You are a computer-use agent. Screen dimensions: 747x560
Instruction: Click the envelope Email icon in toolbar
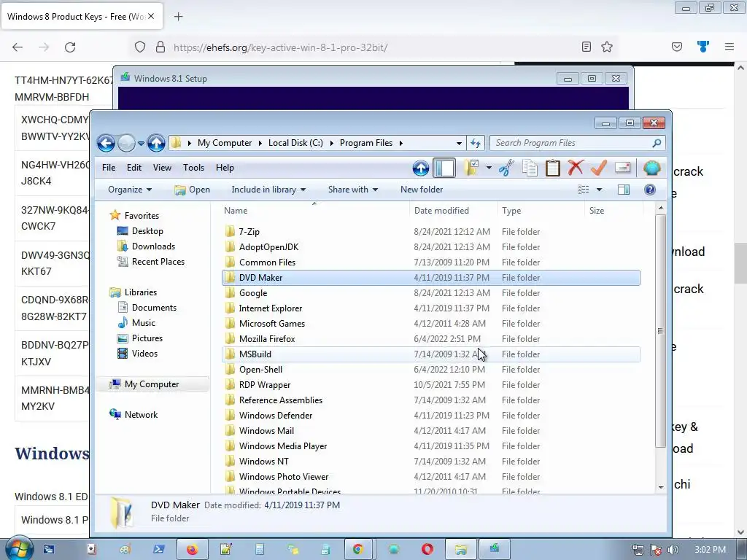point(622,168)
